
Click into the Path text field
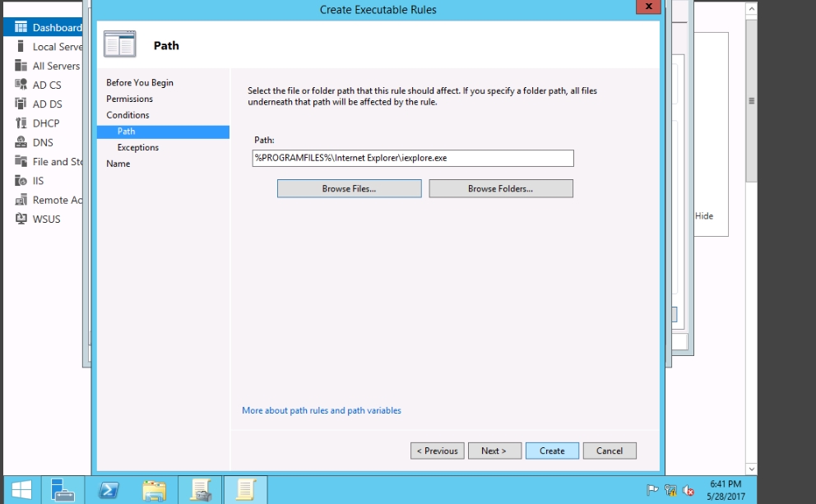[412, 158]
